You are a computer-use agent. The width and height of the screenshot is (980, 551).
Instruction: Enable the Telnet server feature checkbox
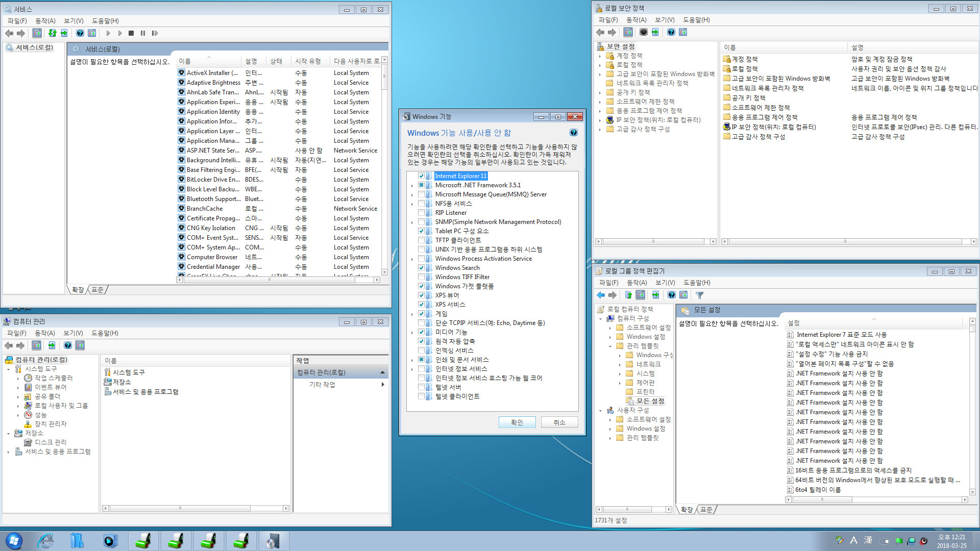coord(422,387)
